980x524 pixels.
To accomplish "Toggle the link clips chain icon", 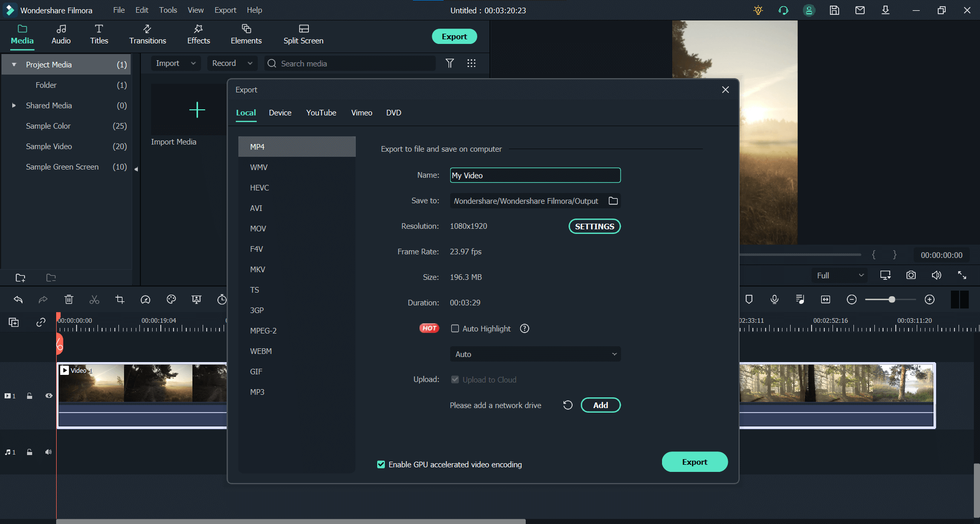I will 41,322.
